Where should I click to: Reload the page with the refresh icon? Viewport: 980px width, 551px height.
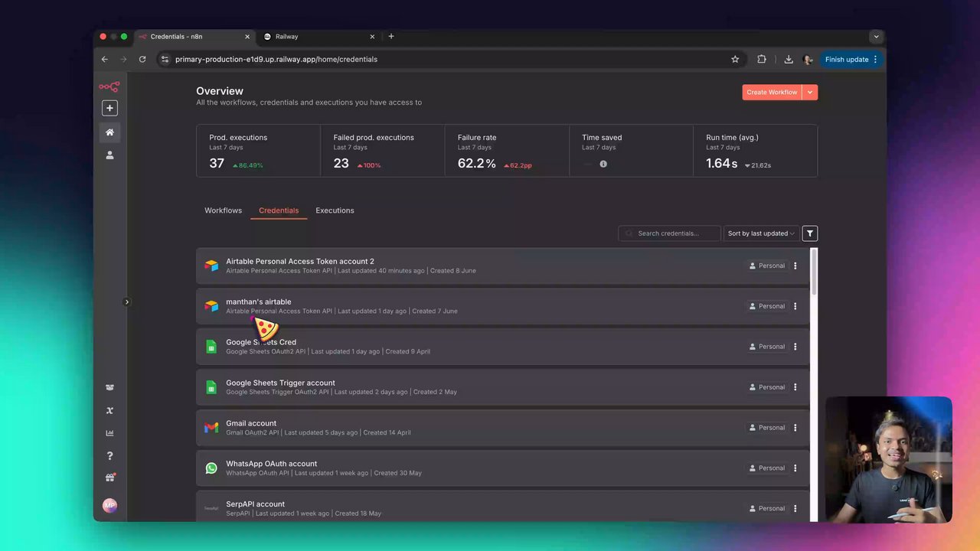(142, 59)
